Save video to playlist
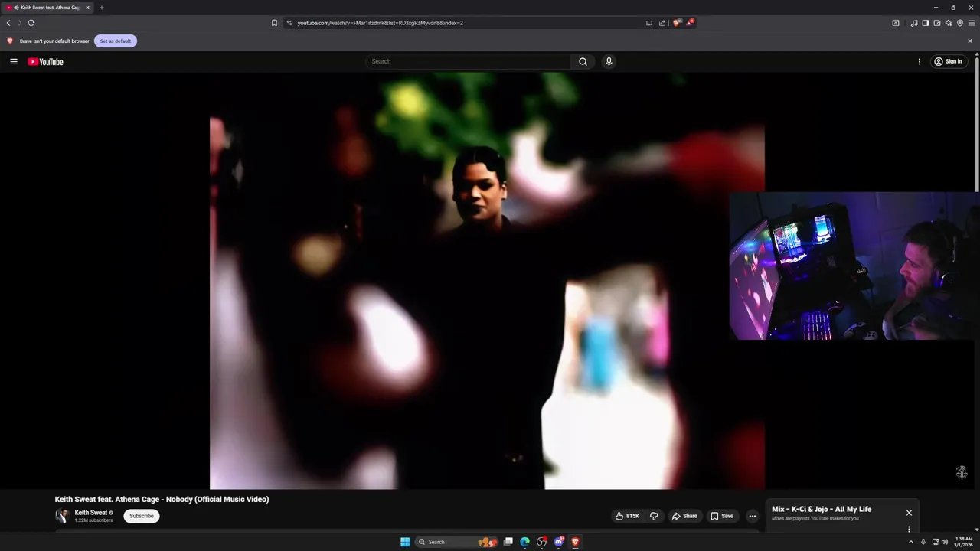The image size is (980, 551). [722, 516]
